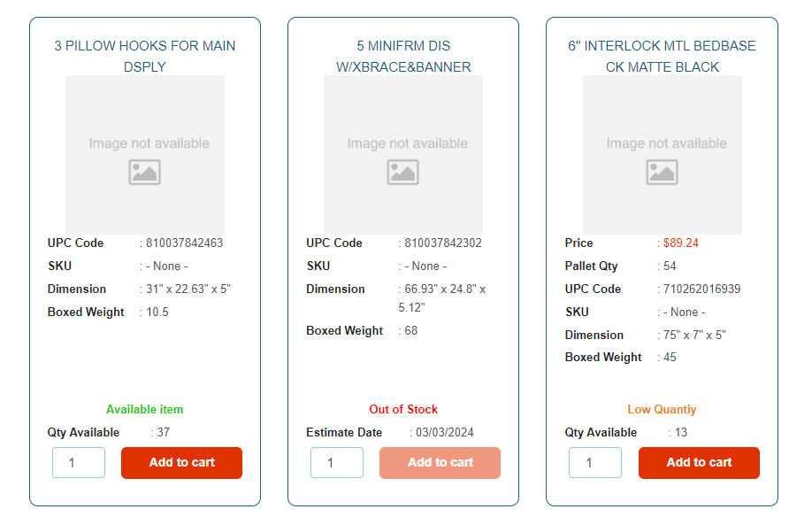Click the green Available item status

[145, 409]
